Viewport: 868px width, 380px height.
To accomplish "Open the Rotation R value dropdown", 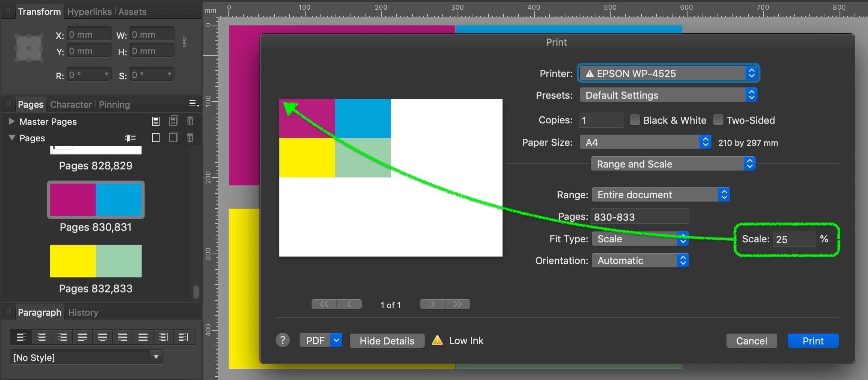I will pyautogui.click(x=107, y=74).
